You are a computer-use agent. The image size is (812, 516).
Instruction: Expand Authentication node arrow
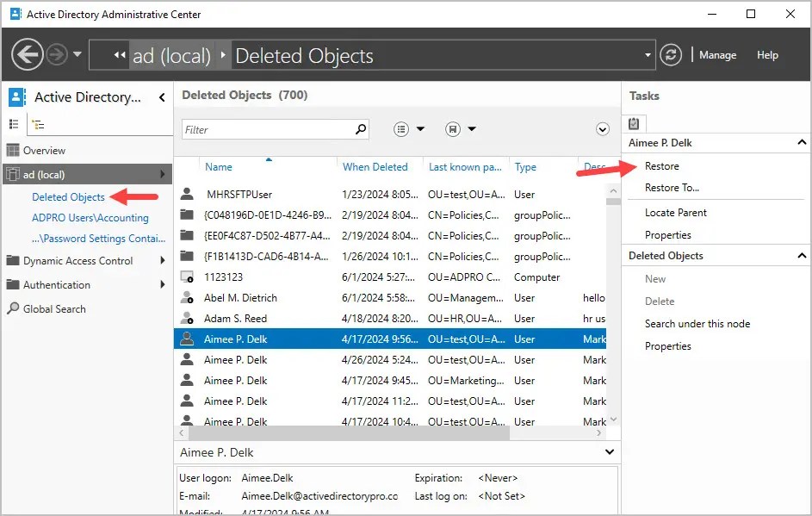(163, 284)
